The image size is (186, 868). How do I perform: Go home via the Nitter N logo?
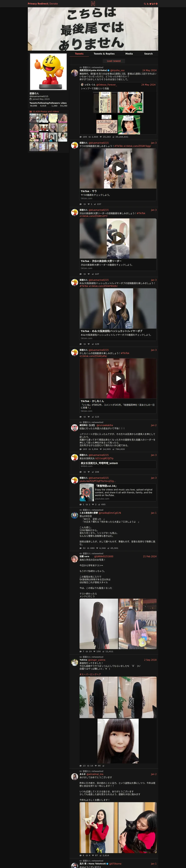[x=93, y=4]
